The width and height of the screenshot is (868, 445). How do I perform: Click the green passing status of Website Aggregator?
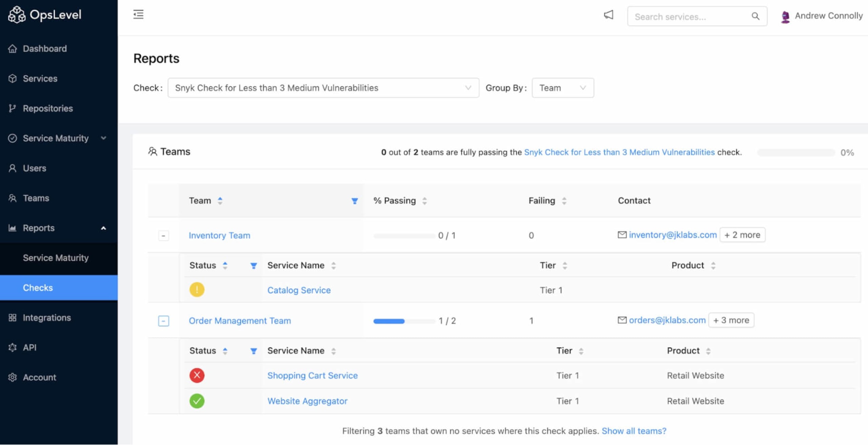pos(197,401)
